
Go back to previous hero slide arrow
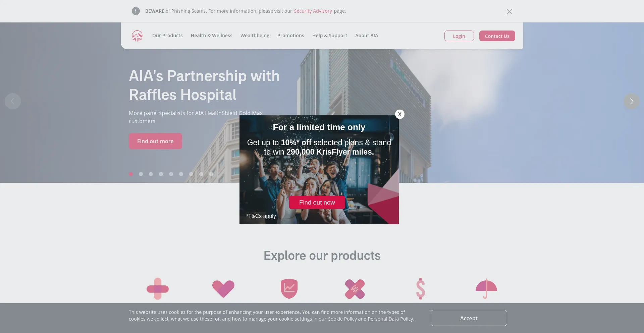click(13, 101)
